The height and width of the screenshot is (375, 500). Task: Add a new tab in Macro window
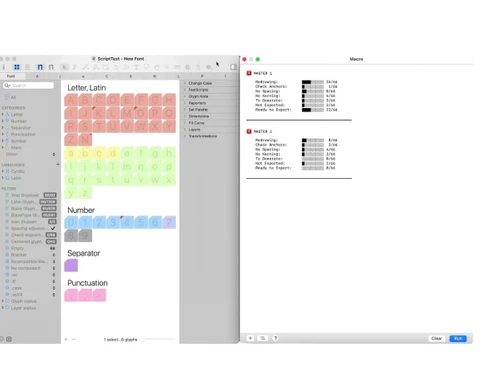click(250, 338)
